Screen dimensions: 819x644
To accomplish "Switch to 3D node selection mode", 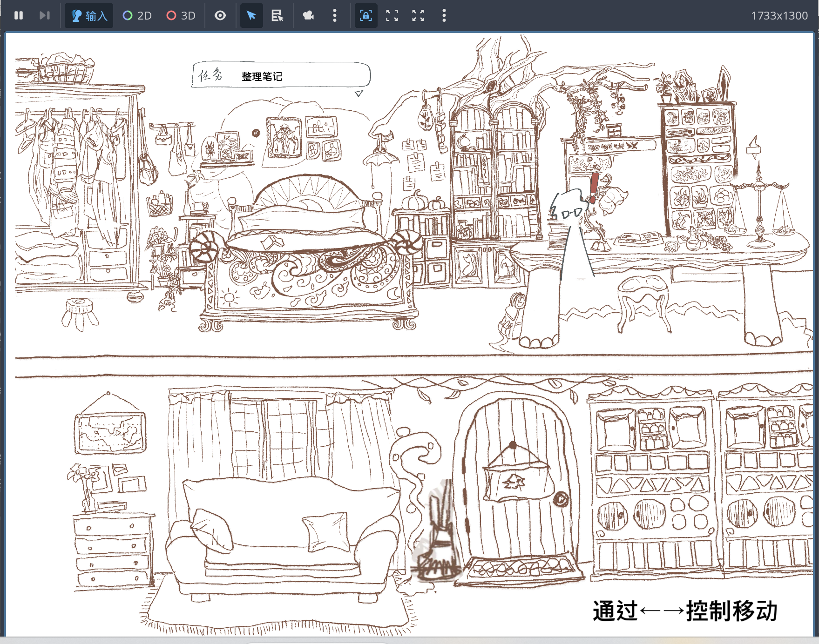I will 181,16.
